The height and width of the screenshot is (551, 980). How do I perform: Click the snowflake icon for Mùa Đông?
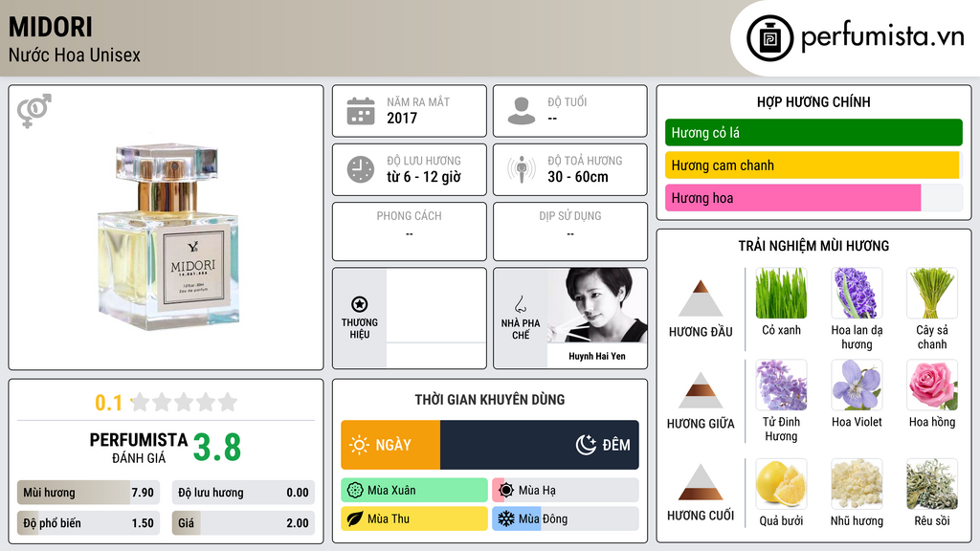point(506,518)
